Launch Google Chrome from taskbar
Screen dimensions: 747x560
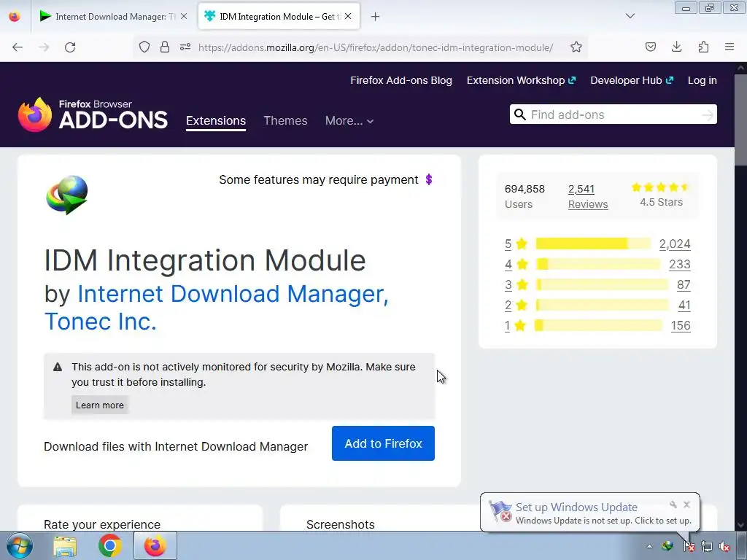point(109,546)
